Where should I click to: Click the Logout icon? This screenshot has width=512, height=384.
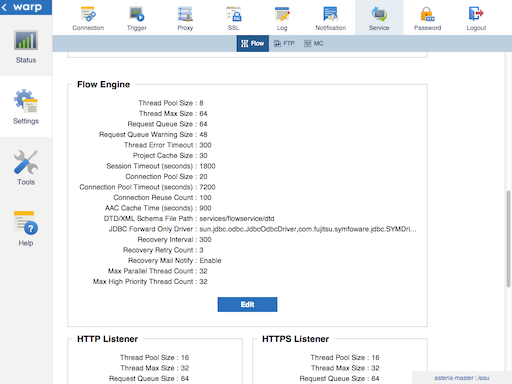click(x=476, y=14)
